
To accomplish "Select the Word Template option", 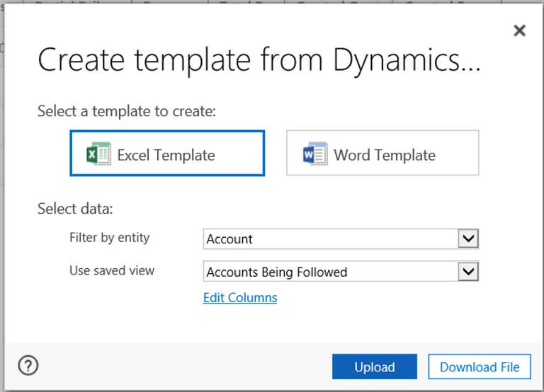I will [x=382, y=153].
